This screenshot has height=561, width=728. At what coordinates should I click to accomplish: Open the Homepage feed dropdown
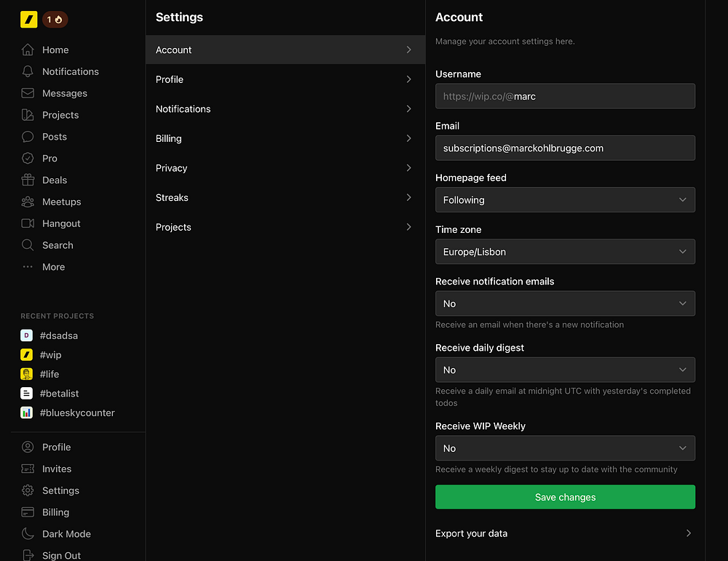pos(565,200)
